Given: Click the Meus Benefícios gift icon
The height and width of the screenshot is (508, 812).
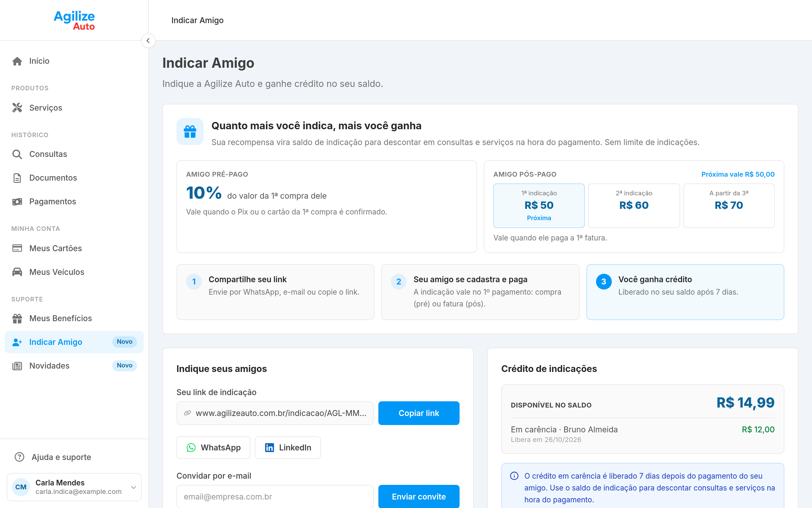Looking at the screenshot, I should 17,319.
